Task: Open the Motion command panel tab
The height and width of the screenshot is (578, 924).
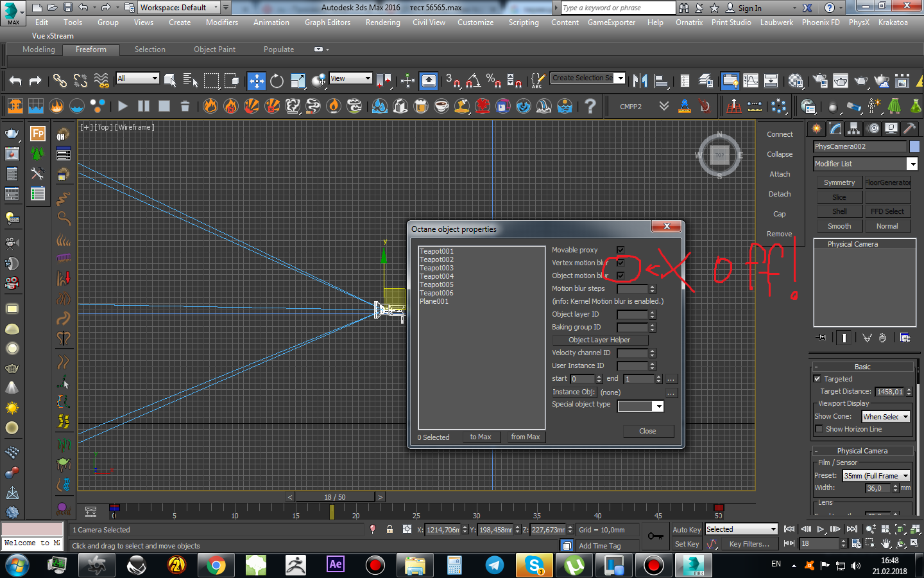Action: tap(873, 128)
